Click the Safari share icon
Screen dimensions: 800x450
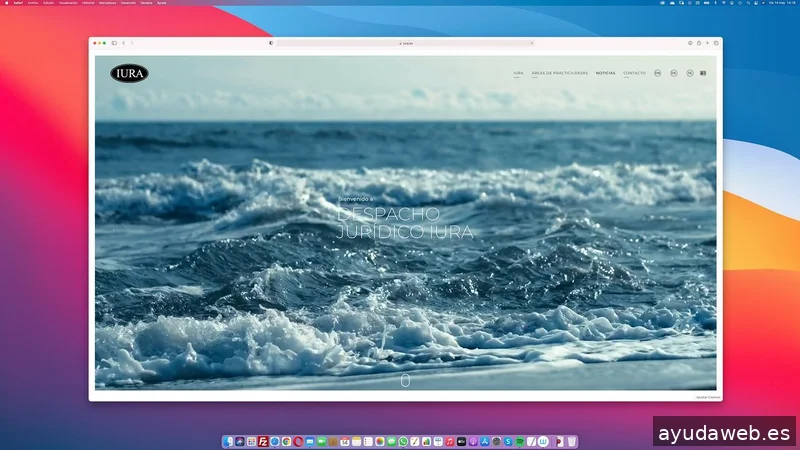[698, 43]
